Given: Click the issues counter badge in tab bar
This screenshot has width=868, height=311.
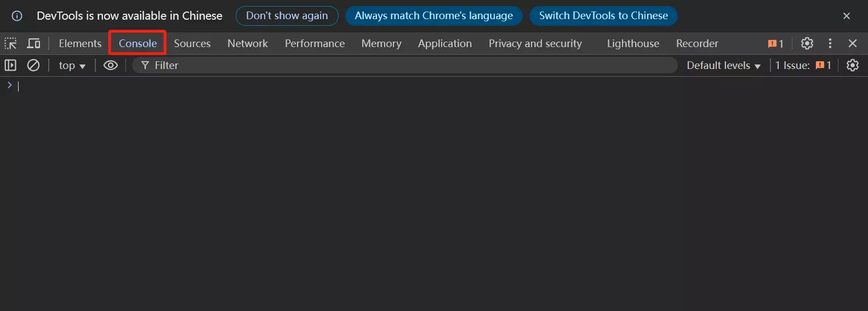Looking at the screenshot, I should 775,43.
